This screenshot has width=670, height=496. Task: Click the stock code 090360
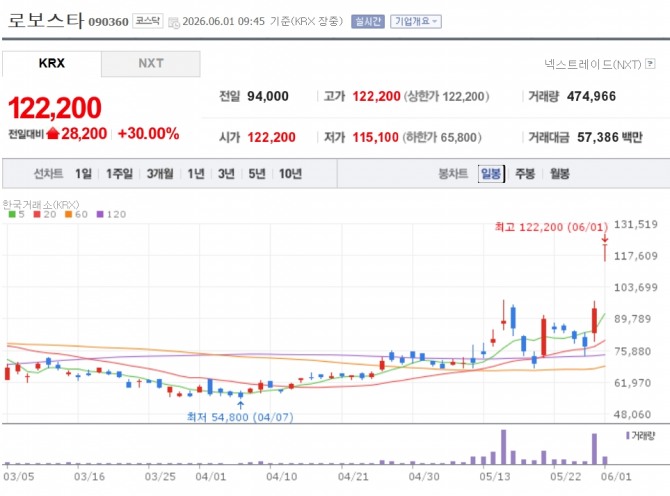(x=108, y=22)
